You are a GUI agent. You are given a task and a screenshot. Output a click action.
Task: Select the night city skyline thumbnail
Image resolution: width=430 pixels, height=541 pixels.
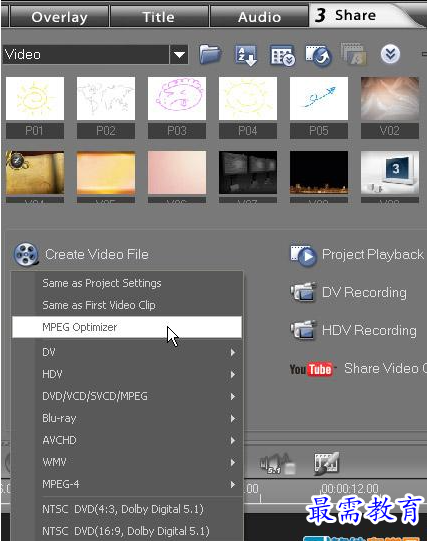pos(319,173)
